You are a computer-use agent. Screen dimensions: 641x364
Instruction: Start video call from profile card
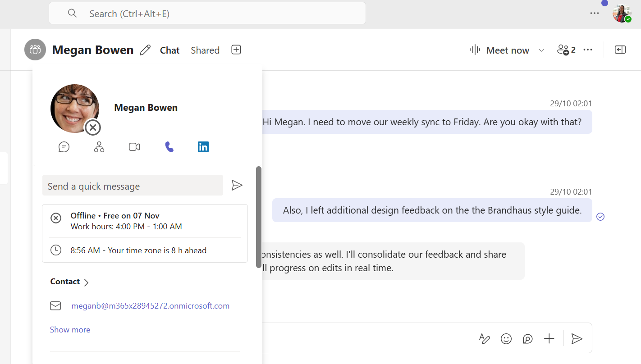[x=134, y=147]
